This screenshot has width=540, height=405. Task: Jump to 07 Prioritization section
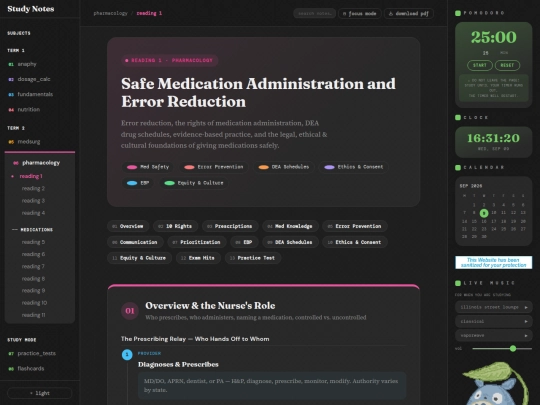pyautogui.click(x=197, y=242)
